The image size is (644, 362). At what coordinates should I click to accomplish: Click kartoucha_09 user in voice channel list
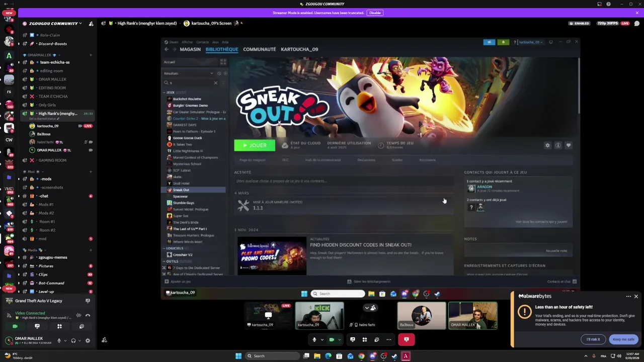coord(48,126)
